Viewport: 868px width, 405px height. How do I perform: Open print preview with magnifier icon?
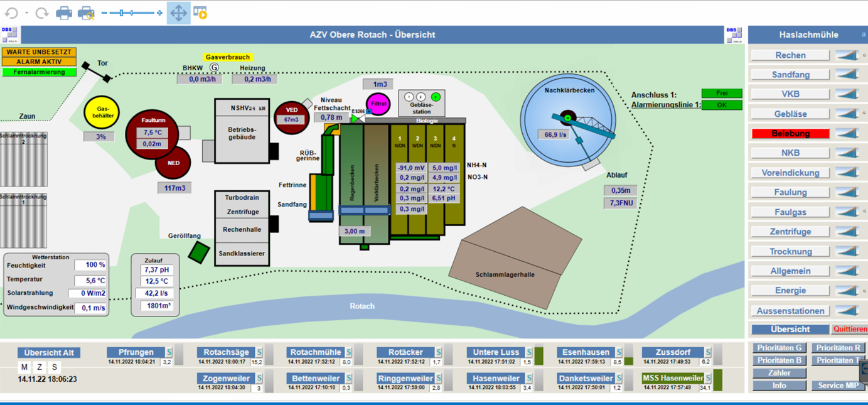[x=86, y=13]
